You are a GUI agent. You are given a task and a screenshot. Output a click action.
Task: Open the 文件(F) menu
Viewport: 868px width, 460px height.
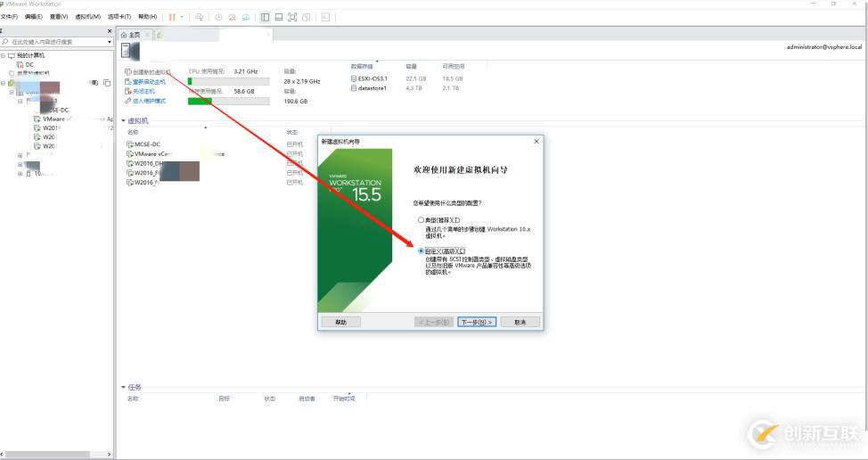9,17
